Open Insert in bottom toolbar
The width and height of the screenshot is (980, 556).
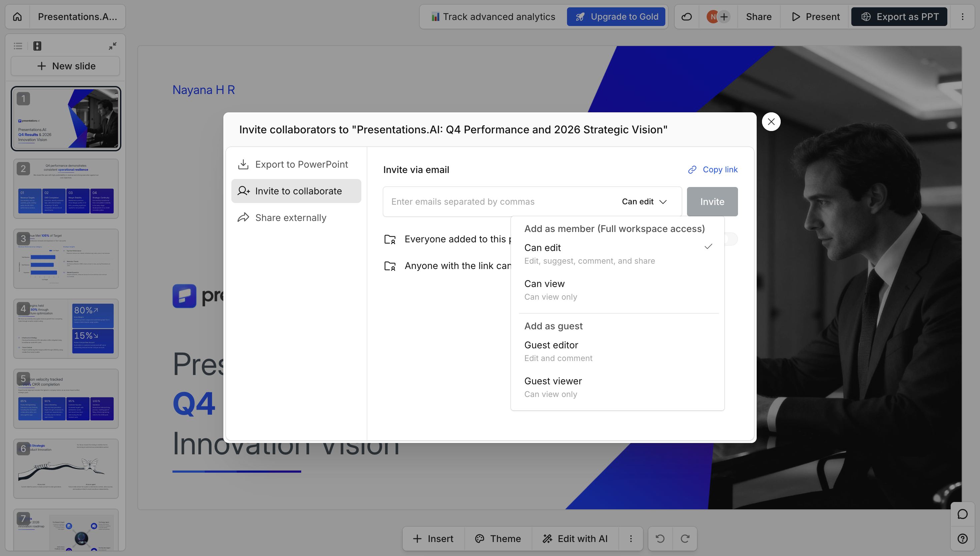(433, 538)
